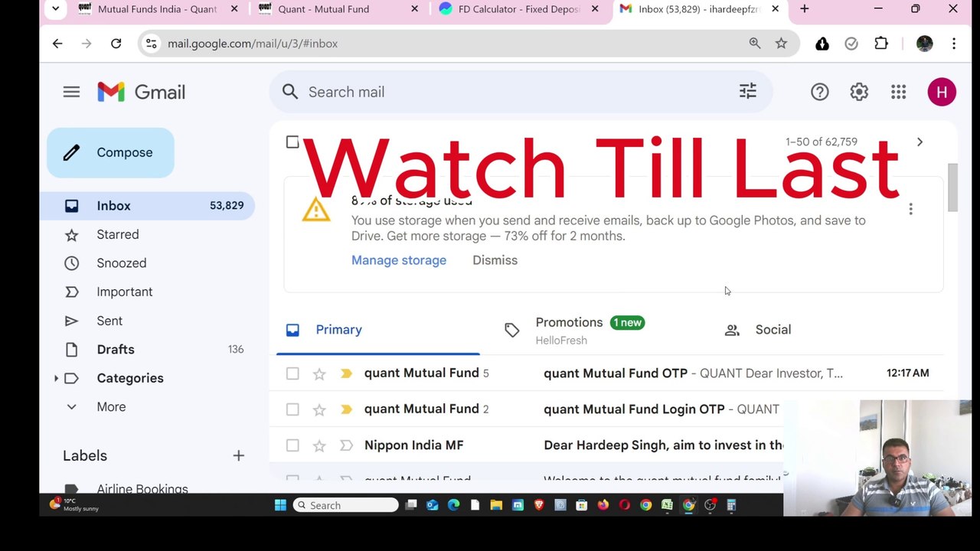Select checkbox for Nippon India MF email
This screenshot has width=980, height=551.
coord(292,445)
